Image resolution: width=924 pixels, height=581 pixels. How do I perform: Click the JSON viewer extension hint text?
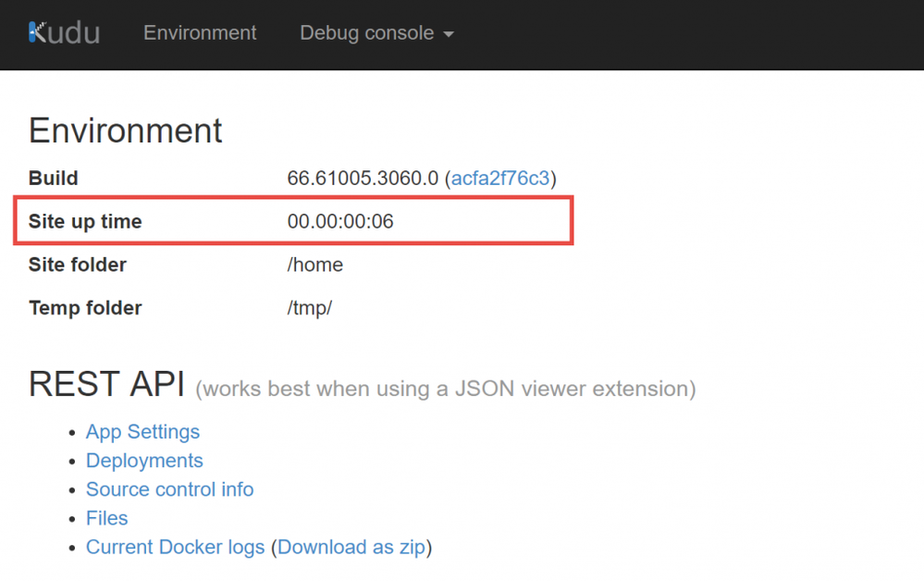pos(446,389)
